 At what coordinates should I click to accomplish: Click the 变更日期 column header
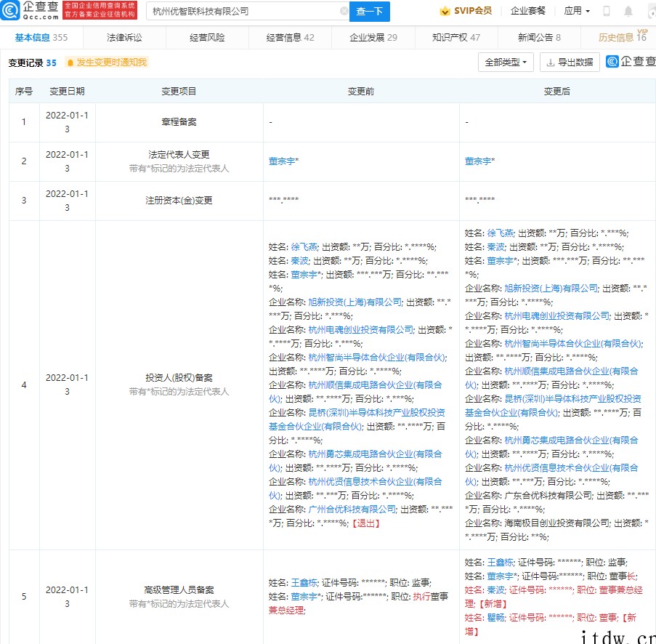(67, 92)
